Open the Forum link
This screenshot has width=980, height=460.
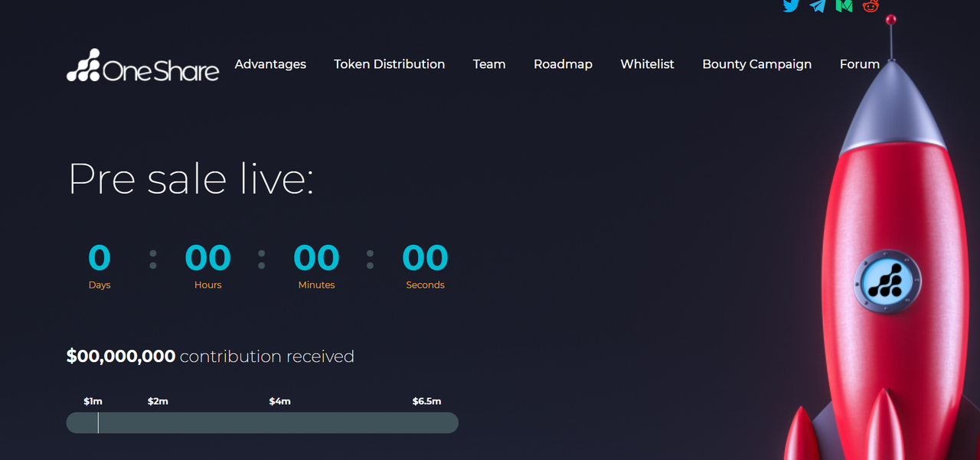coord(859,64)
